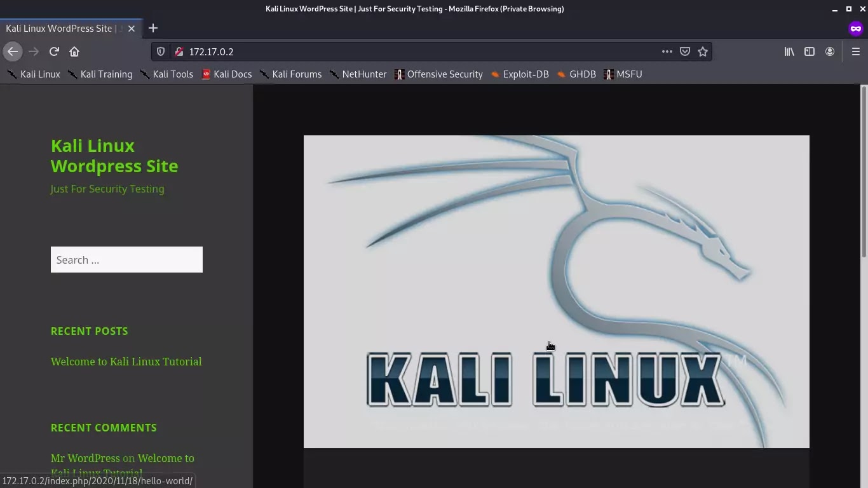Maximize the Firefox window
Viewport: 868px width, 488px height.
point(848,9)
